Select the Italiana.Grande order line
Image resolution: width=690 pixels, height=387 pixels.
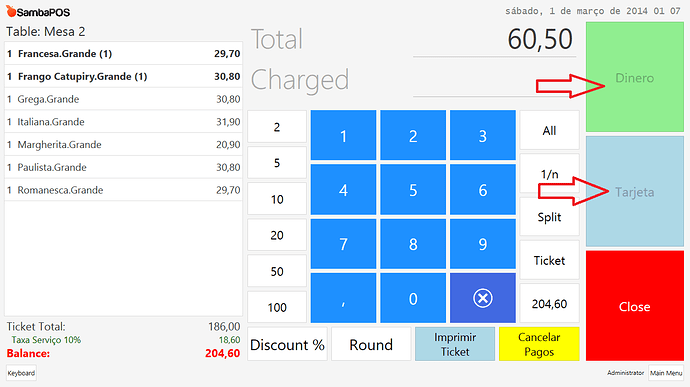coord(123,122)
